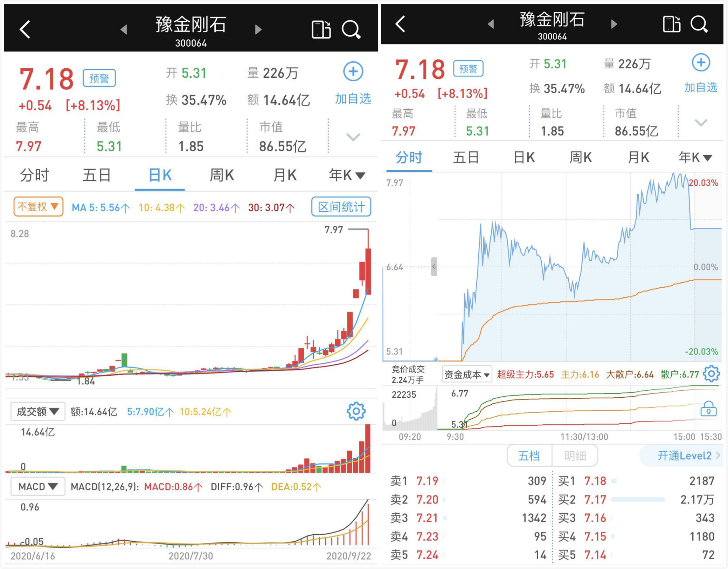Viewport: 728px width, 569px height.
Task: Open 区间统计 range statistics
Action: (x=341, y=207)
